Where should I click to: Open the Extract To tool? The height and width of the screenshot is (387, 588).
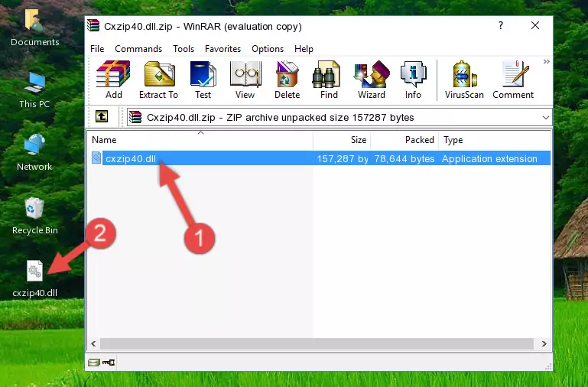coord(158,80)
